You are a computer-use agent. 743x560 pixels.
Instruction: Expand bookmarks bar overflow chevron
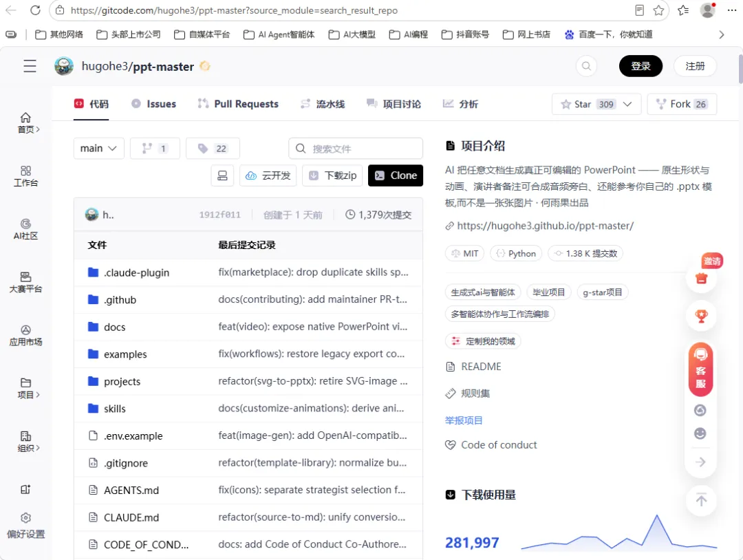tap(721, 34)
